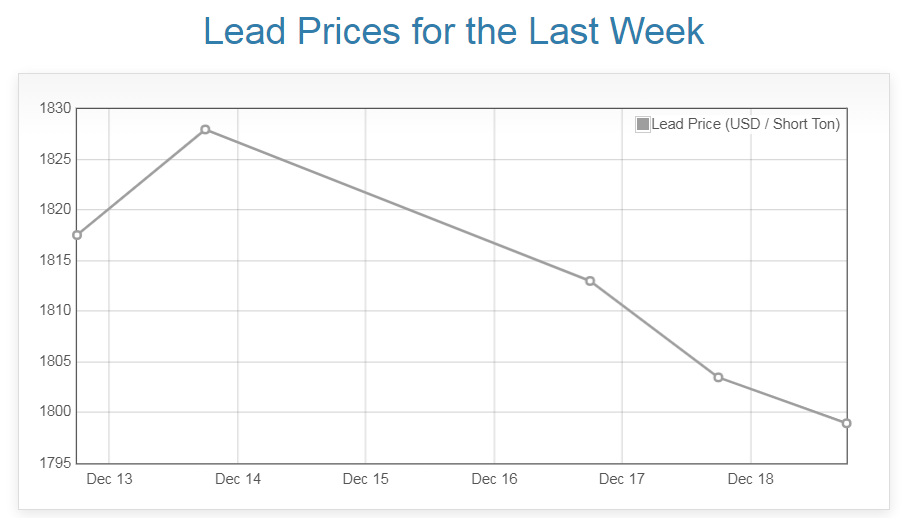
Task: Click the 1815 y-axis label
Action: 52,260
